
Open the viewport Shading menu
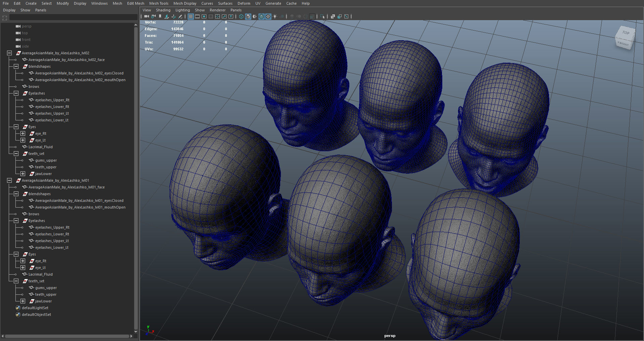(x=163, y=10)
